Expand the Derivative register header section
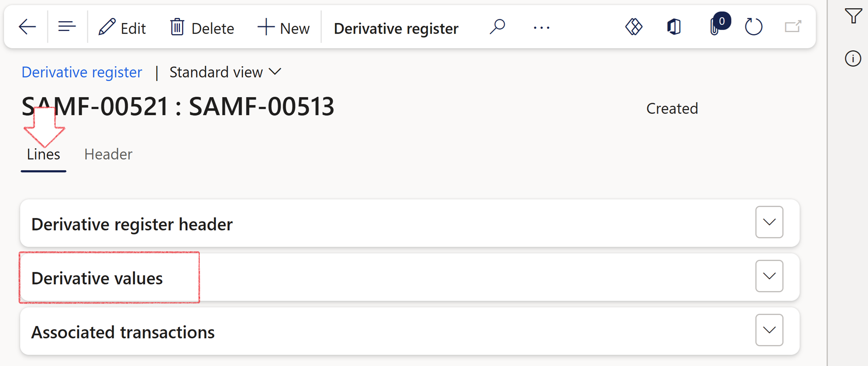The height and width of the screenshot is (366, 868). pyautogui.click(x=769, y=222)
